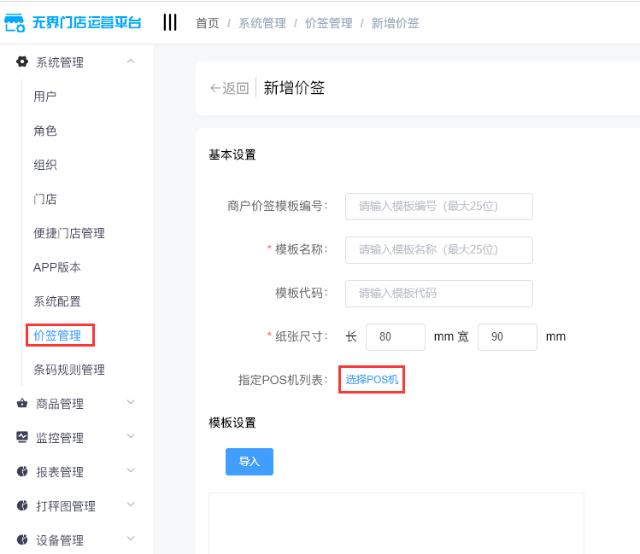Click the 选择POS机 link
Screen dimensions: 640x554
coord(372,380)
